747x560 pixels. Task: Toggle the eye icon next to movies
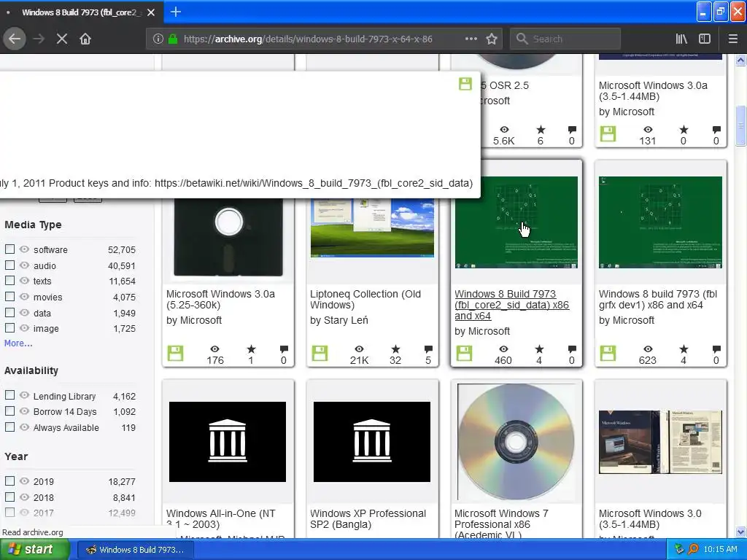24,296
